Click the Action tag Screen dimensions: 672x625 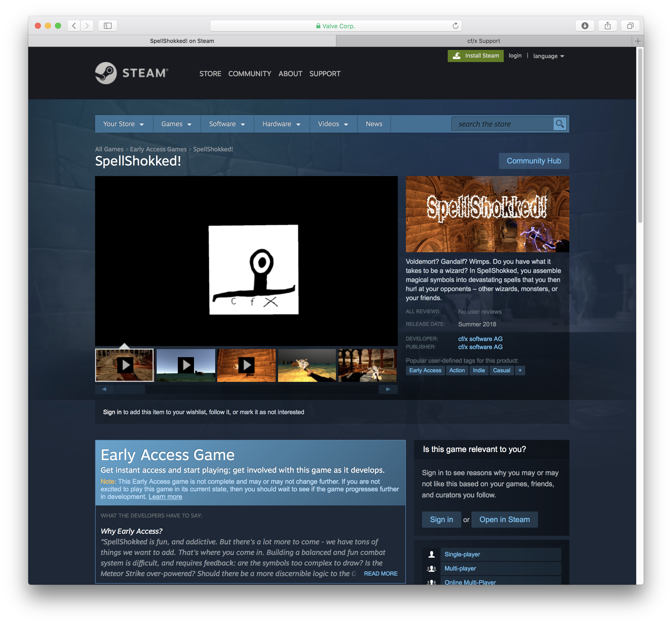point(457,371)
